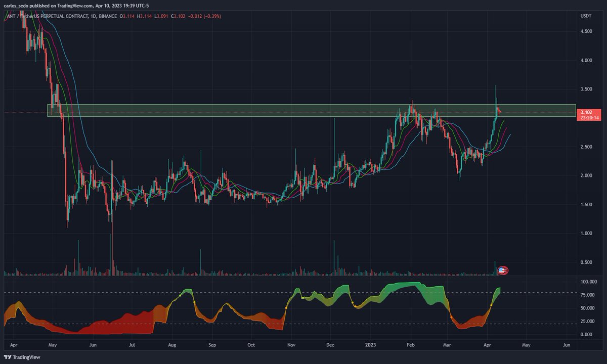Click the Aug label on time axis
607x364 pixels.
(171, 345)
